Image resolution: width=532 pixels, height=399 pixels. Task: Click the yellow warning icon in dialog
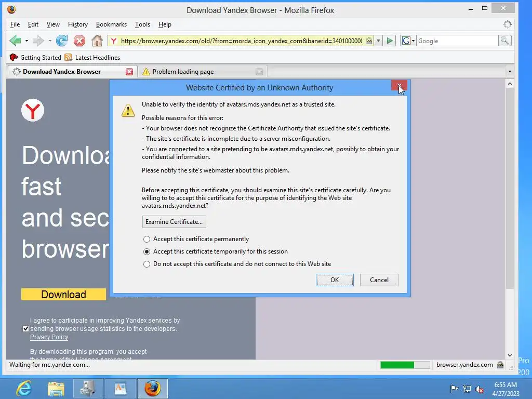point(128,111)
